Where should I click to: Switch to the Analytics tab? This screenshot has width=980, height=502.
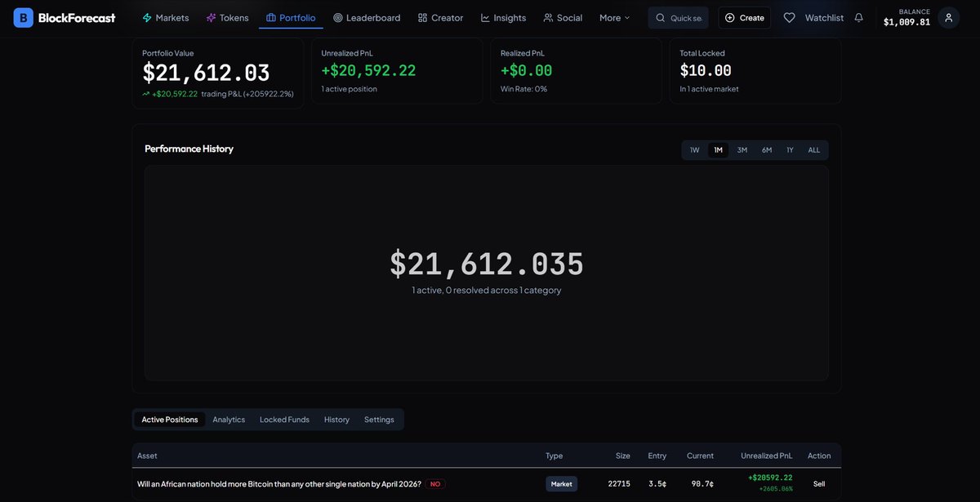click(x=229, y=420)
